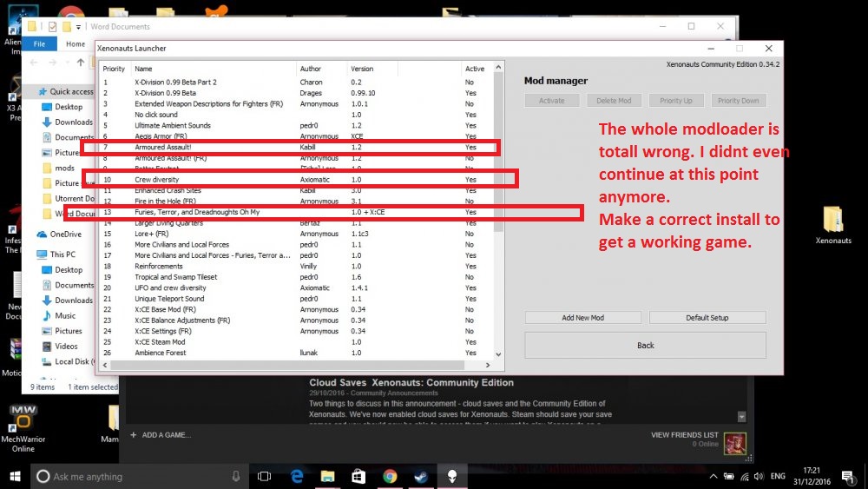Screen dimensions: 868x489
Task: Open Task View in the taskbar
Action: coord(264,476)
